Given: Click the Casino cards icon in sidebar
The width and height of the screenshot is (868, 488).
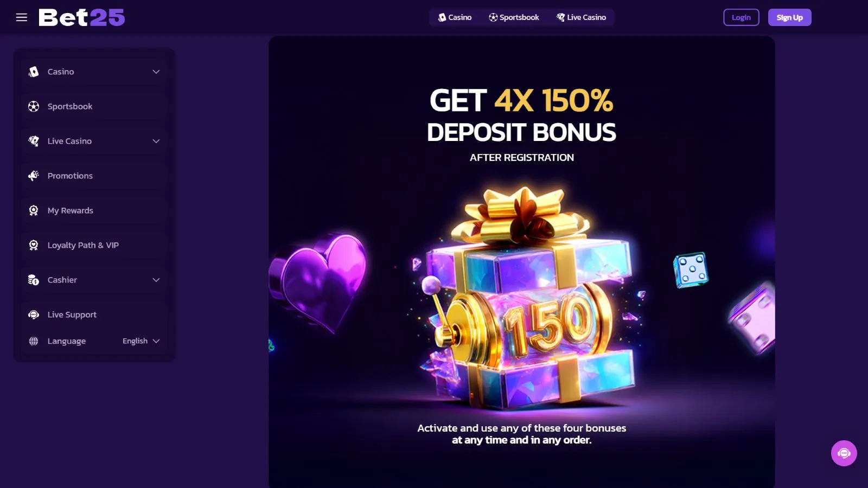Looking at the screenshot, I should tap(34, 72).
